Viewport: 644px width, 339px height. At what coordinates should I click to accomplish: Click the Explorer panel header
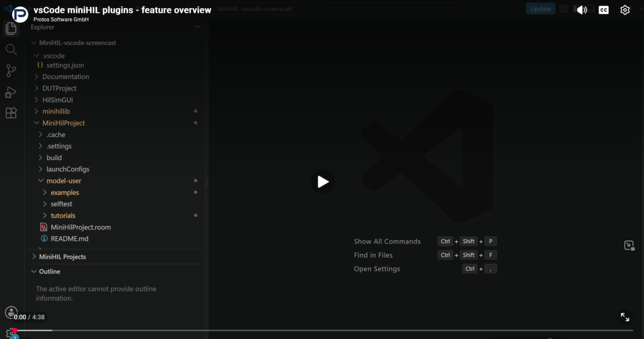coord(42,27)
